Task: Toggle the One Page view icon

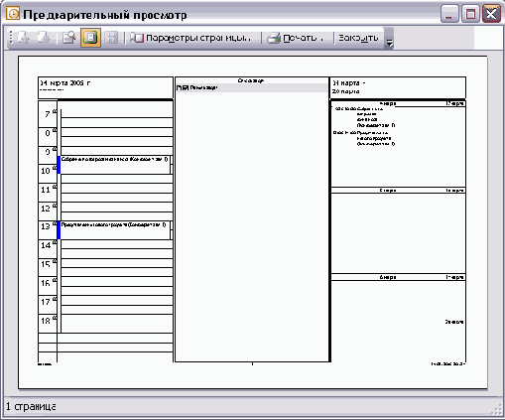Action: click(90, 38)
